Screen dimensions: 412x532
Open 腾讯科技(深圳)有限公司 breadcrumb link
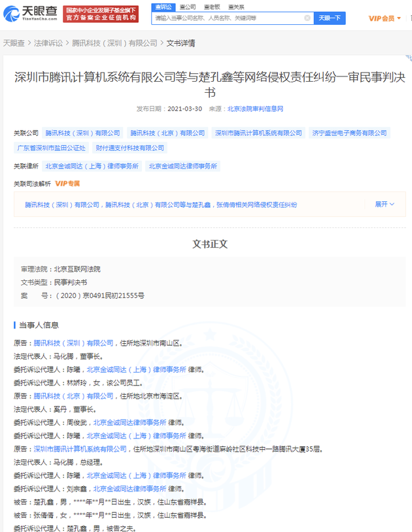click(x=114, y=43)
